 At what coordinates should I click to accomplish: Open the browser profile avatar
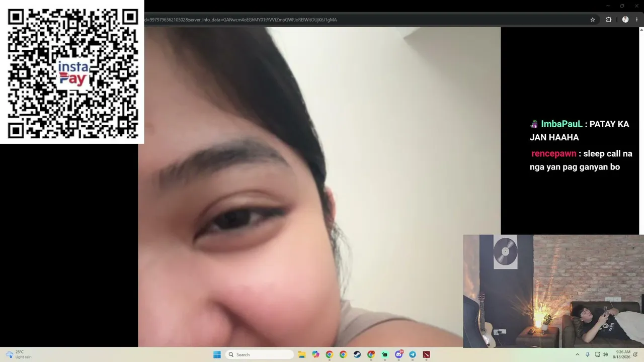coord(625,20)
